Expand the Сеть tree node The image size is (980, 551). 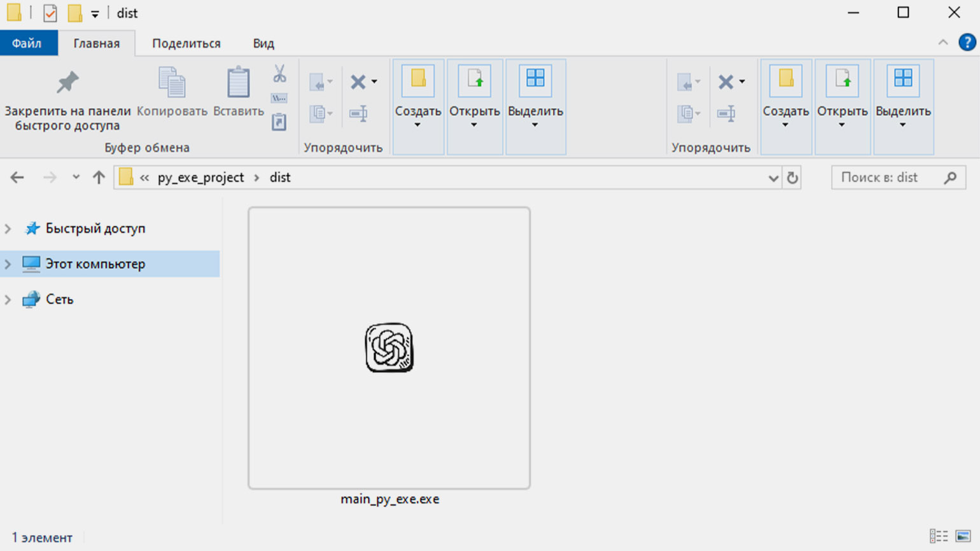click(x=8, y=300)
